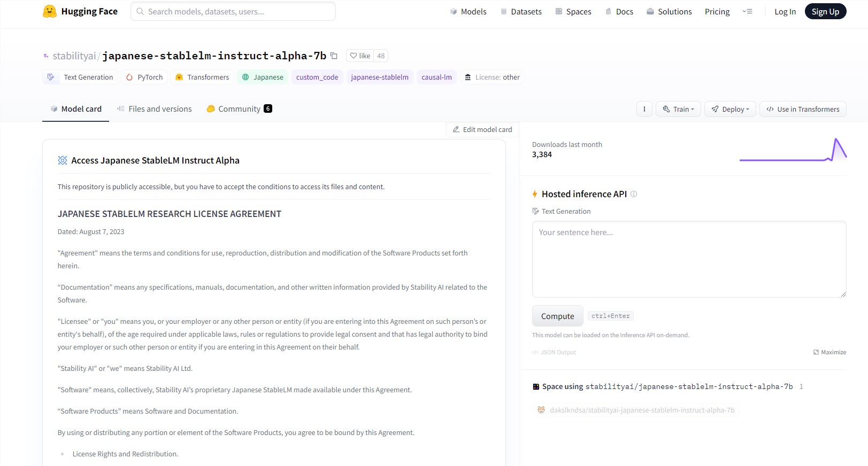Click the Space avatar for dakslkndsa

[541, 410]
